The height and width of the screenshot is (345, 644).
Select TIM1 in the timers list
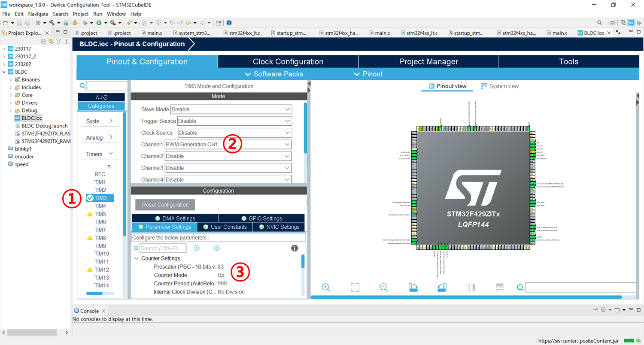coord(100,182)
